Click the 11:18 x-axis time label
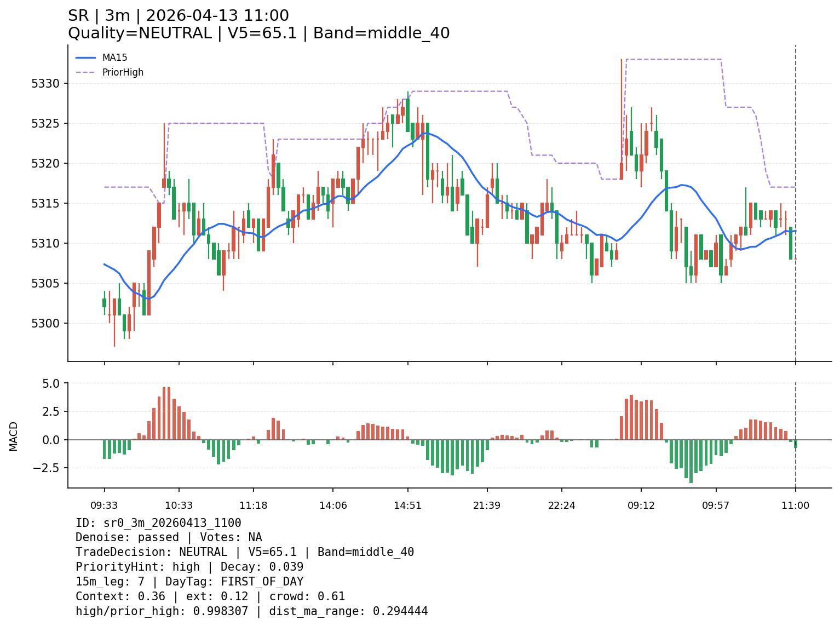The image size is (840, 626). pyautogui.click(x=254, y=506)
